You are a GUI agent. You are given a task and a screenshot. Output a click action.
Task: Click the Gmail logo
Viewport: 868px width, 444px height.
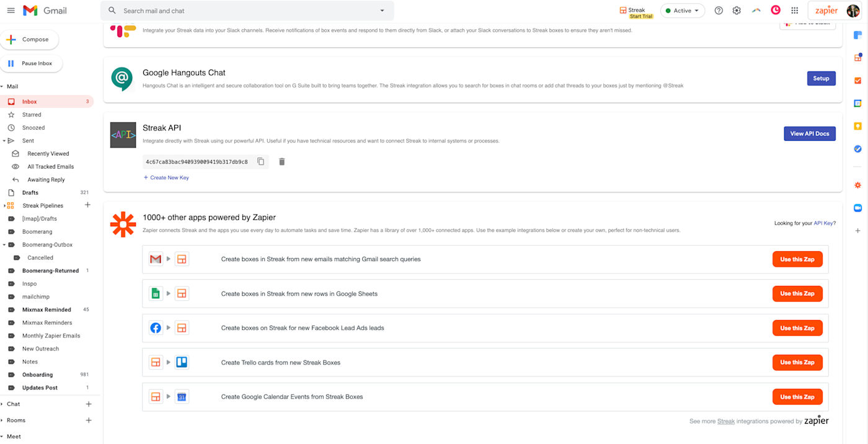(45, 11)
